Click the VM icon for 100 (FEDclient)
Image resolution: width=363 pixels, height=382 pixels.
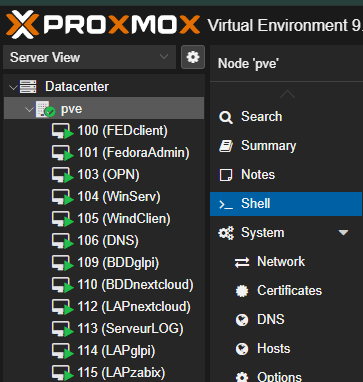[62, 131]
